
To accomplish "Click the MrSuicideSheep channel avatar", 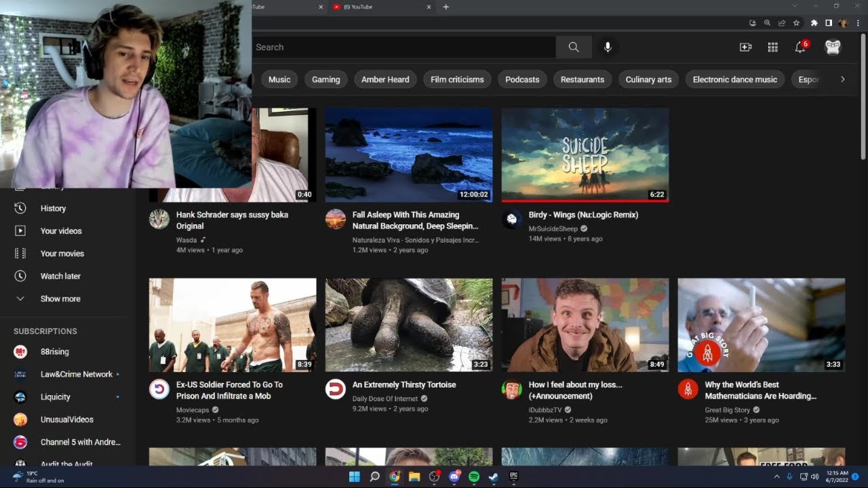I will (x=512, y=219).
